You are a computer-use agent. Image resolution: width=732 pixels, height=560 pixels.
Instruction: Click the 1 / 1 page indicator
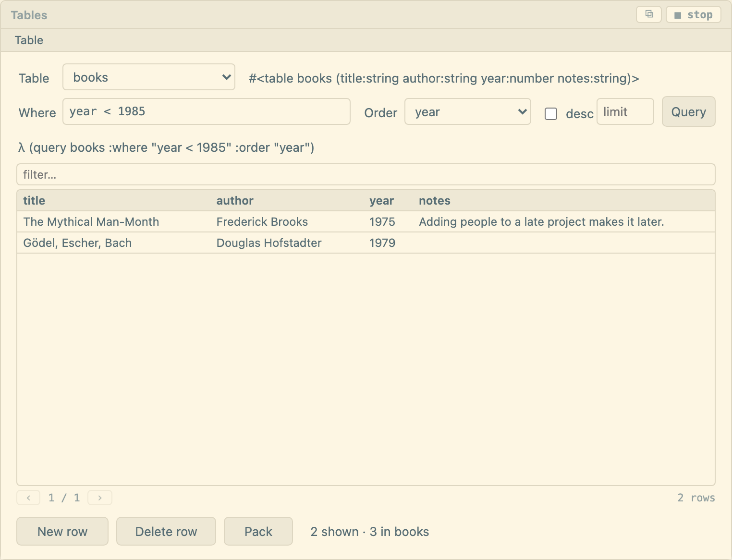64,498
